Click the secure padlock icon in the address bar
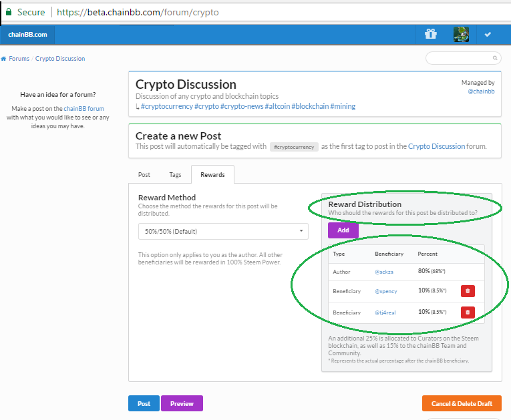This screenshot has width=511, height=420. [x=9, y=12]
